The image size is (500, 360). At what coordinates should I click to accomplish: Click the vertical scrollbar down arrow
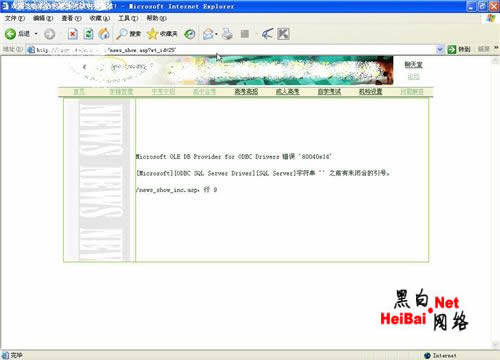[x=495, y=344]
